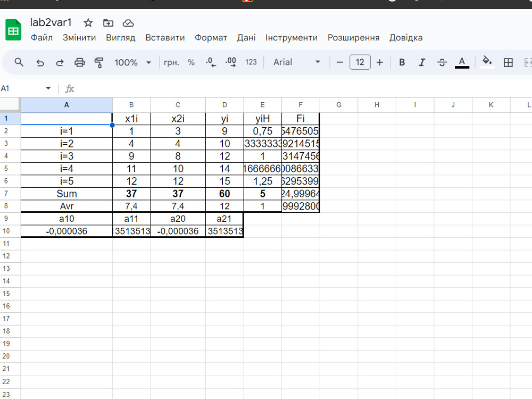Viewport: 532px width, 399px height.
Task: Select the yiH header cell
Action: click(x=263, y=119)
